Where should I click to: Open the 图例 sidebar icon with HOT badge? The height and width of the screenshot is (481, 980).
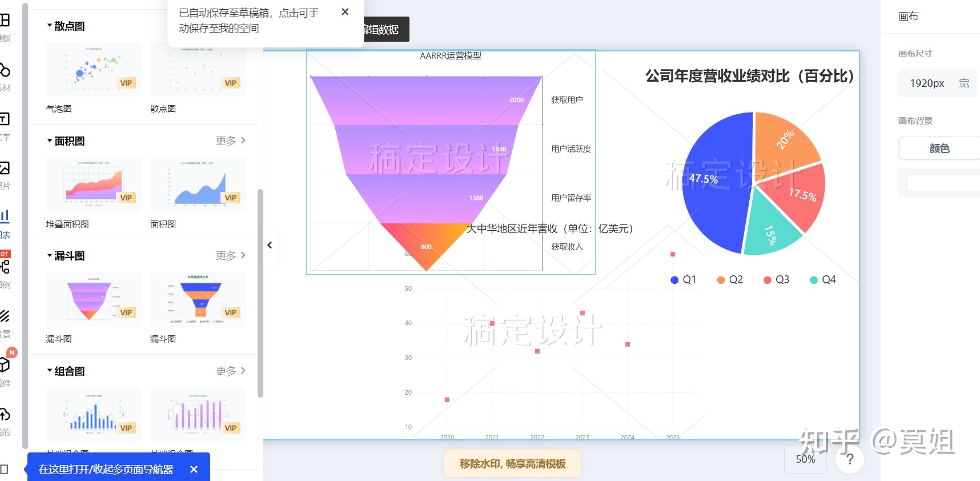(x=5, y=266)
